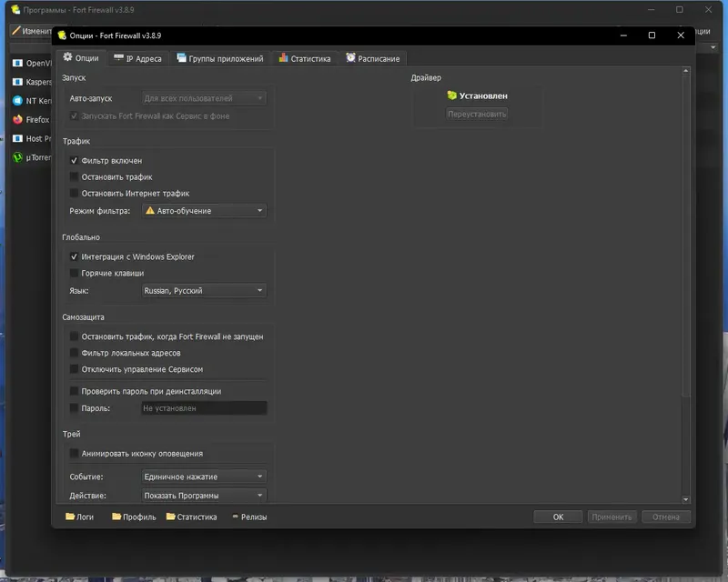Click the Применить button
Screen dimensions: 728x582
click(x=612, y=517)
